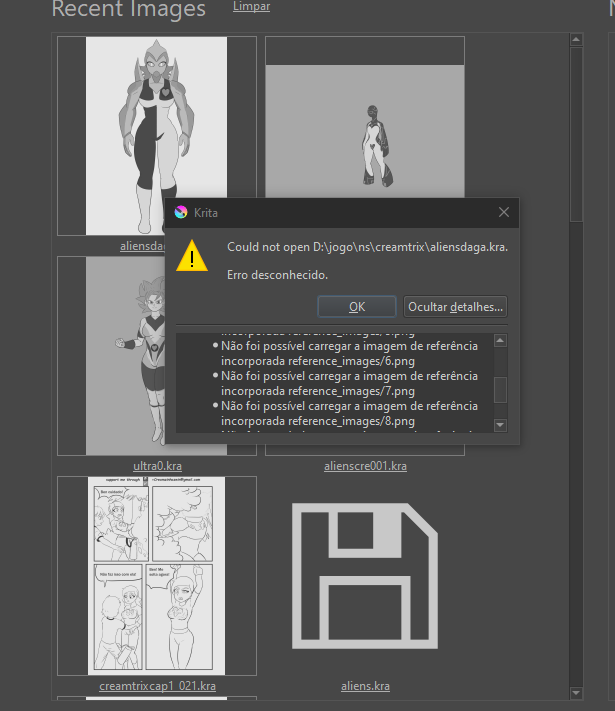Click recent images scroll down arrow
This screenshot has width=615, height=711.
[x=576, y=693]
